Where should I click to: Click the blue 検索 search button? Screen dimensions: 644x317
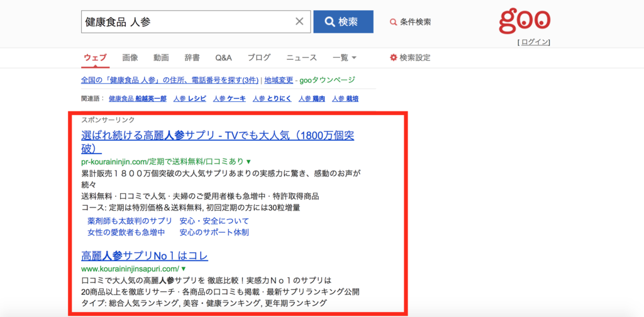[x=343, y=22]
